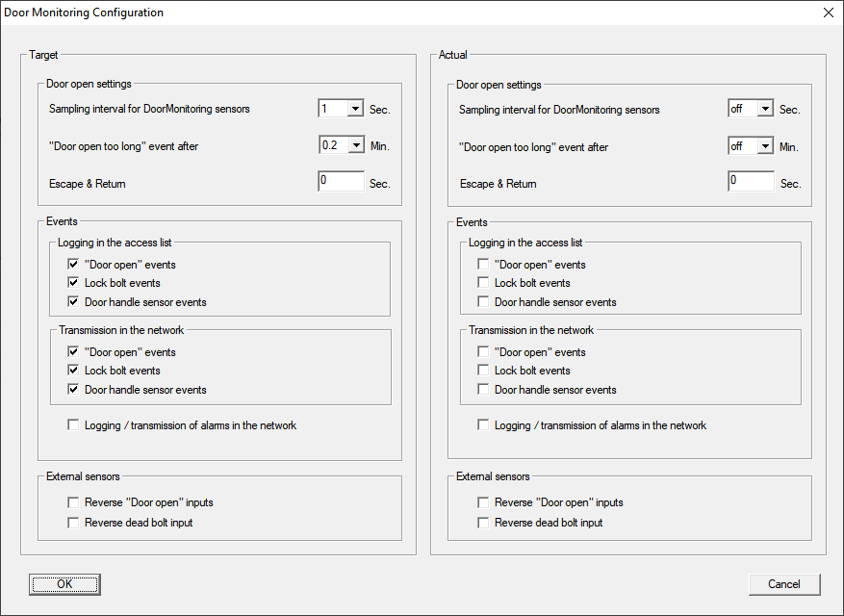Check Target Reverse "Door open" inputs

point(74,502)
